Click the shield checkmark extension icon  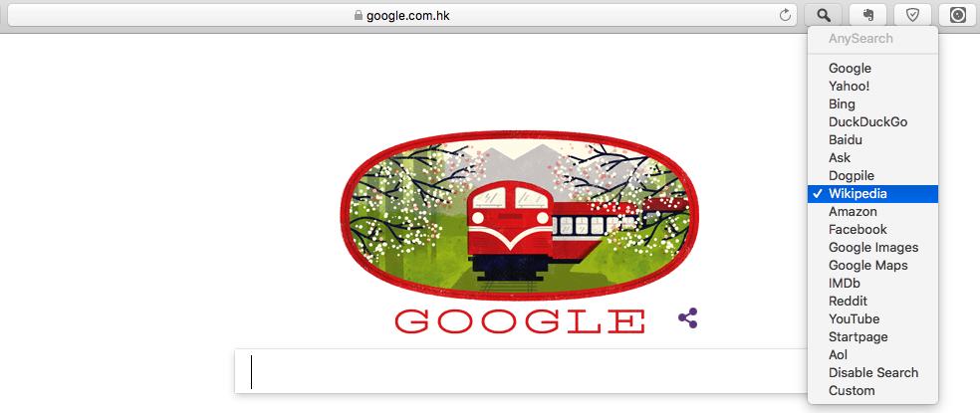912,15
